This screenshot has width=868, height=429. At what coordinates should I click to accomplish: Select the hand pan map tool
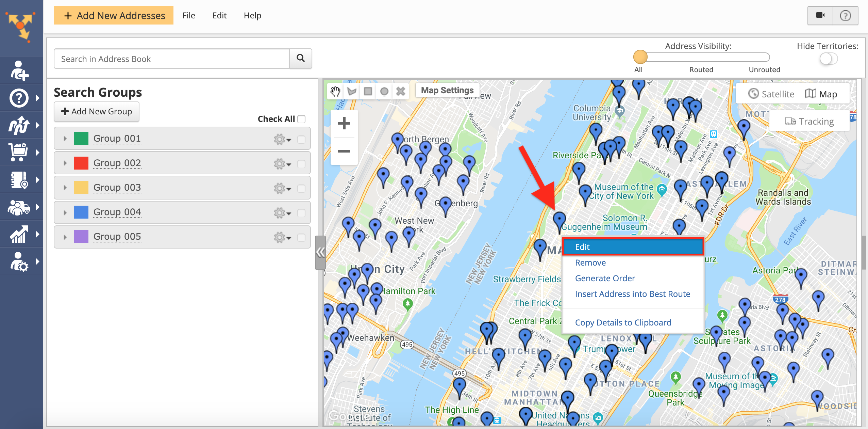[335, 91]
